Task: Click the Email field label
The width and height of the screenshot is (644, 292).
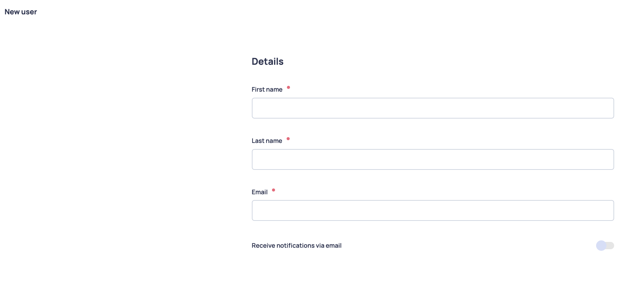Action: tap(259, 192)
